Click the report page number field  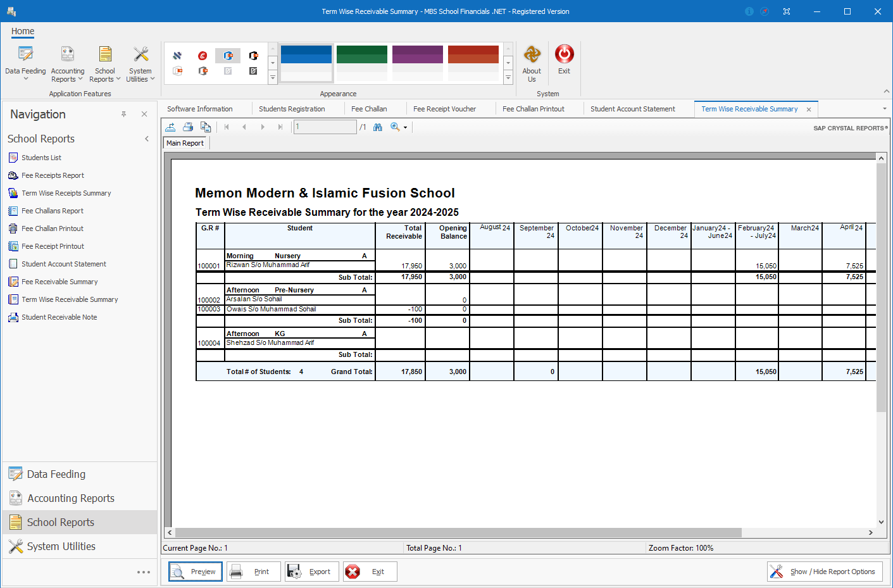(x=325, y=127)
